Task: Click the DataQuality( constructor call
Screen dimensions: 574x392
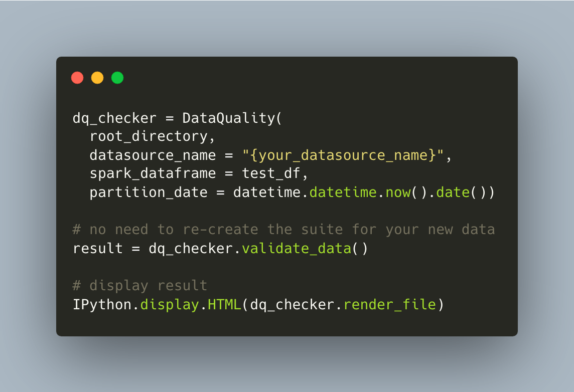Action: coord(232,118)
